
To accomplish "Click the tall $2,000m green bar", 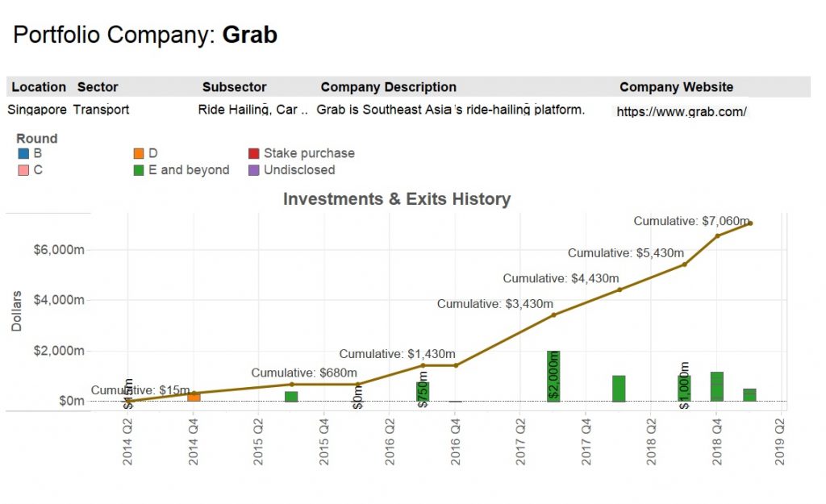I will point(553,376).
